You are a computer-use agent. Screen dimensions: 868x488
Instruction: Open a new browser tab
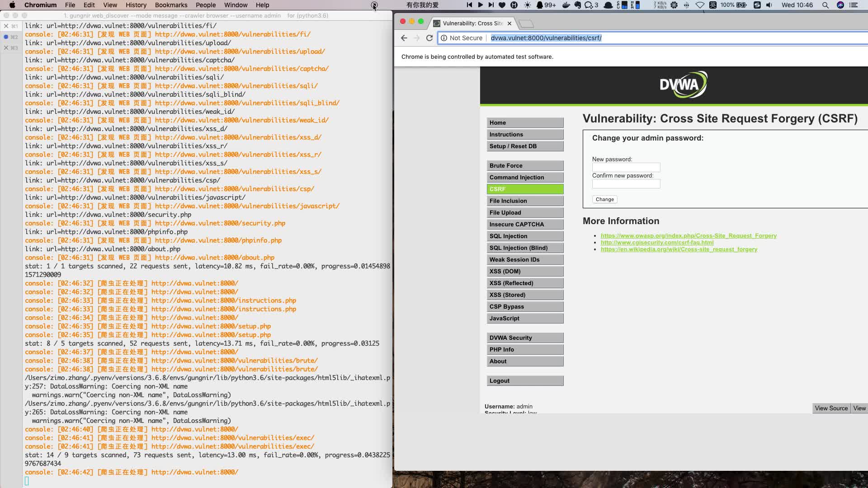(526, 23)
